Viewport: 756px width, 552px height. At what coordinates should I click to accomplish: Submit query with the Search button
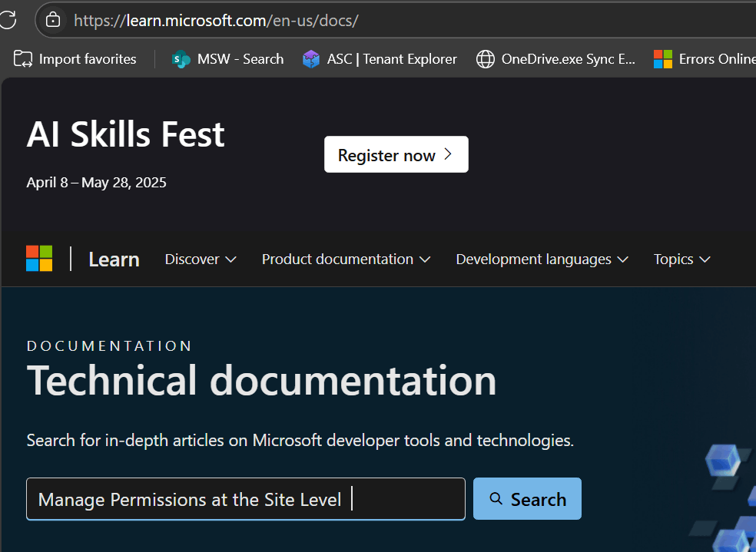point(527,499)
